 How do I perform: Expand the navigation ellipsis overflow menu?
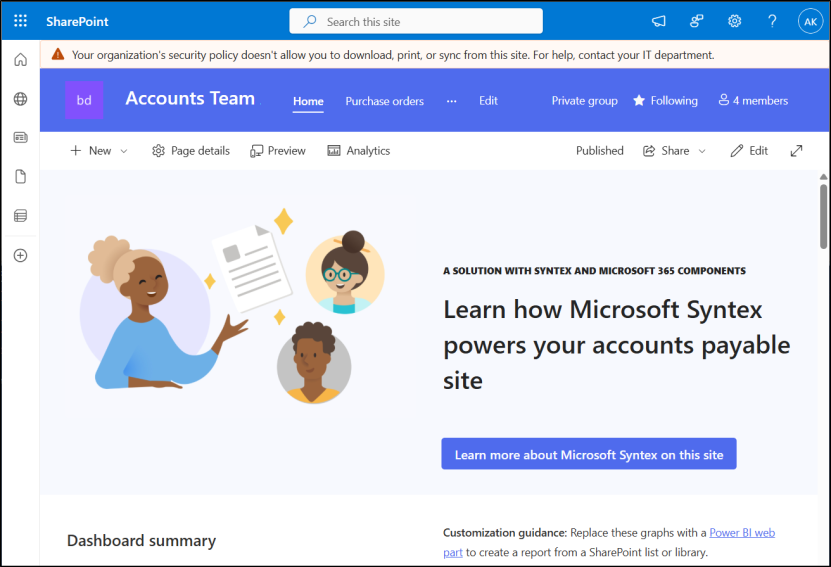[452, 101]
